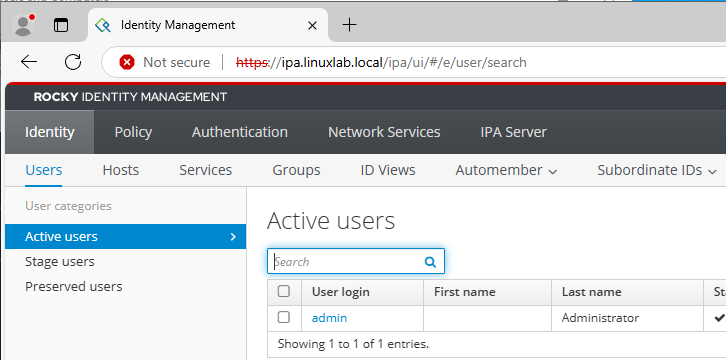Click into the user Search field

356,261
